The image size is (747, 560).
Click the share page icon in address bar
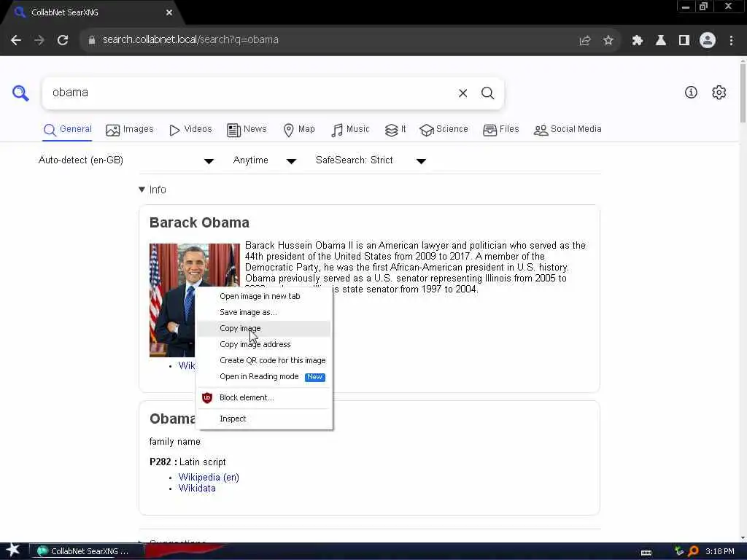pos(584,41)
